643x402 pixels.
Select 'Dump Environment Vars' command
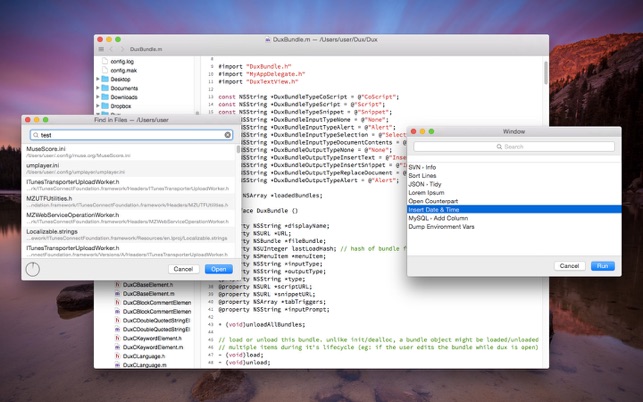click(514, 226)
